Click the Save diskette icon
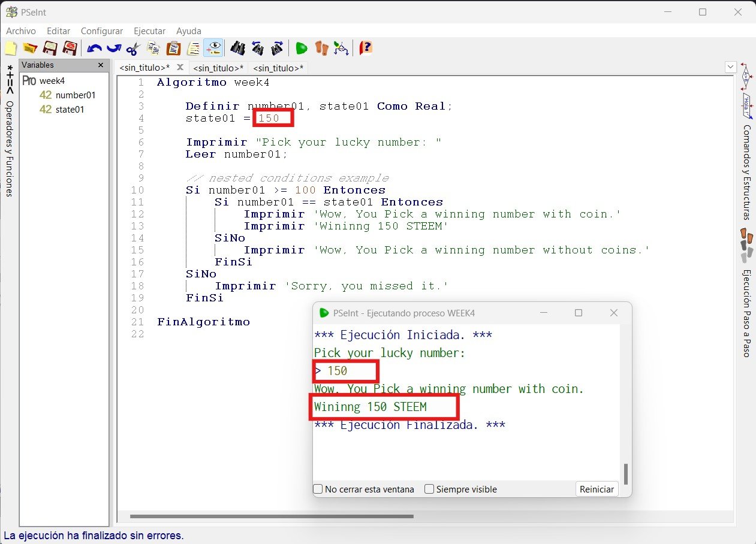Screen dimensions: 756x544 pos(50,48)
